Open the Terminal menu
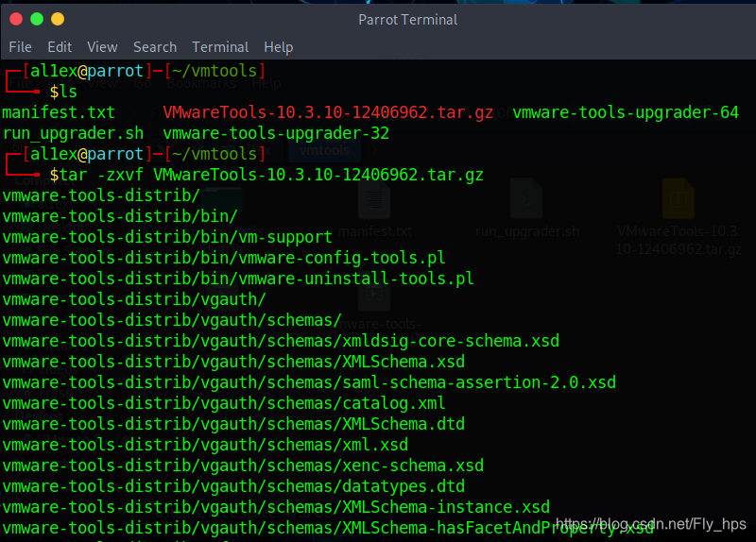756x542 pixels. pos(220,47)
